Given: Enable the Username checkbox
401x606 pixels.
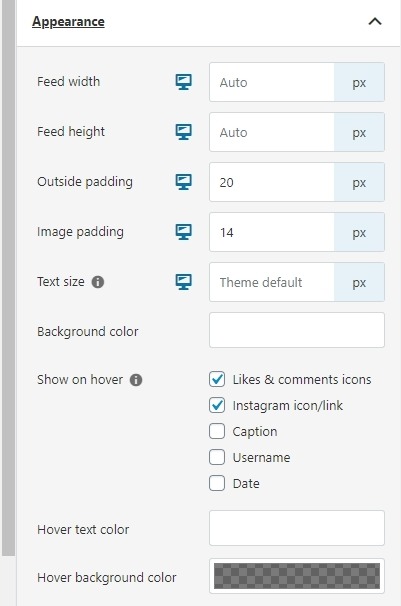Looking at the screenshot, I should 217,457.
